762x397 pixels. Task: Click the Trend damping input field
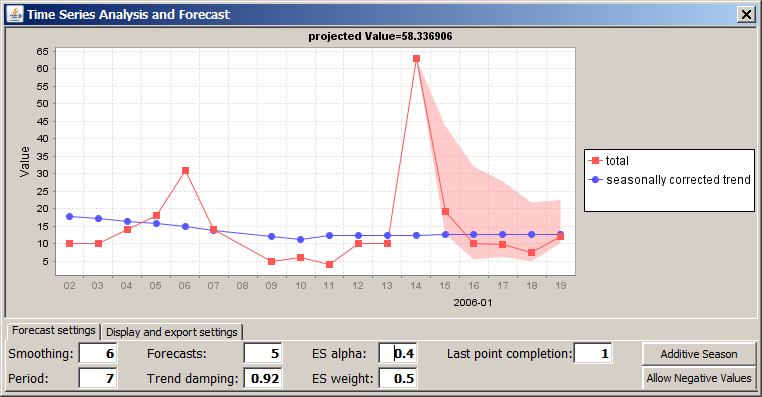tap(263, 379)
